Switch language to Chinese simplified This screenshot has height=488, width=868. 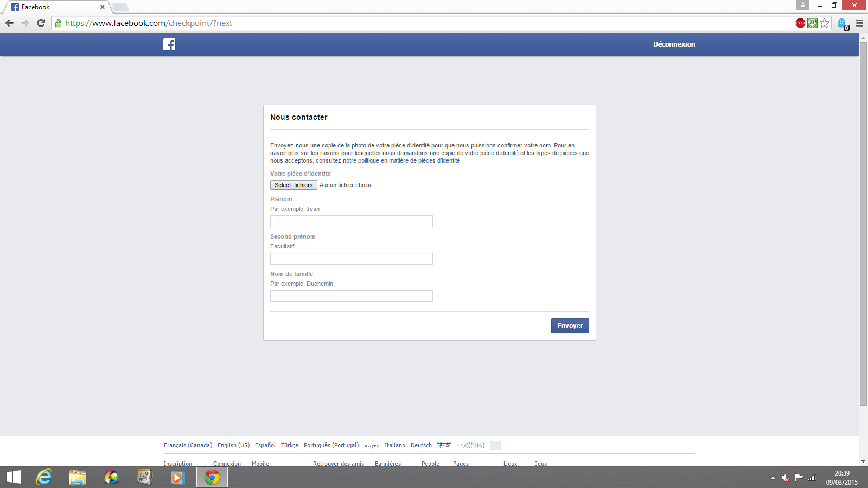[x=470, y=445]
